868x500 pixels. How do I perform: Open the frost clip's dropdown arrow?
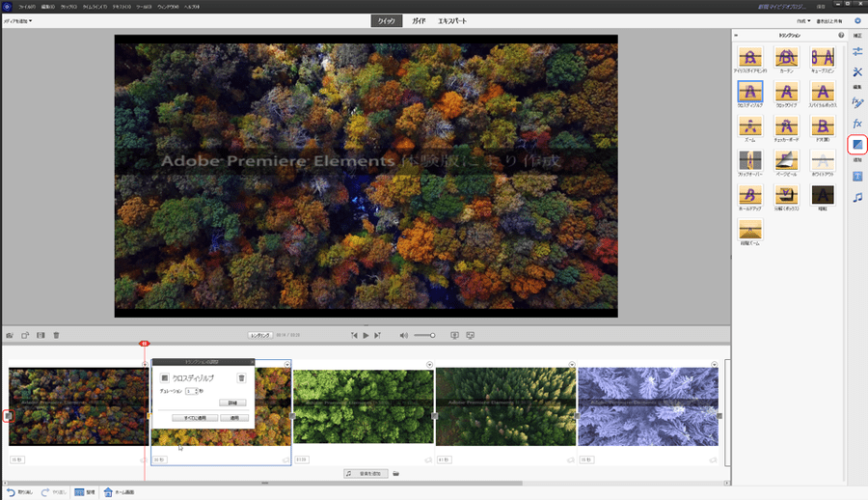tap(714, 364)
